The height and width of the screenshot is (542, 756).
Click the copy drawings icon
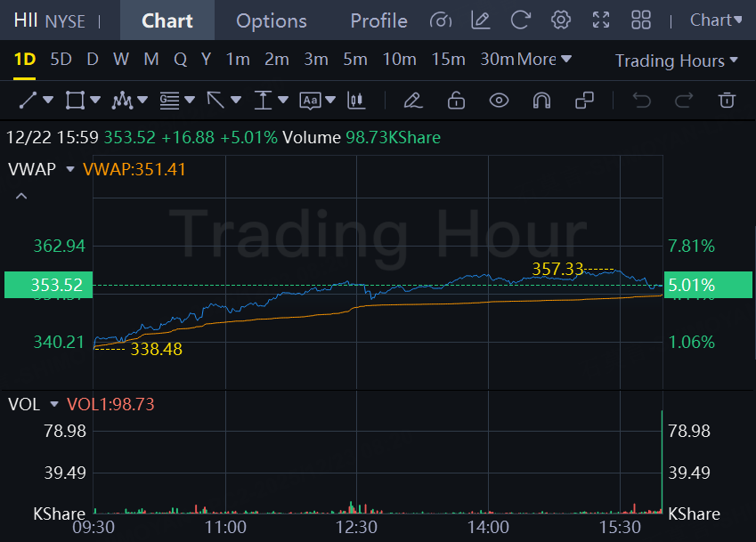click(584, 101)
